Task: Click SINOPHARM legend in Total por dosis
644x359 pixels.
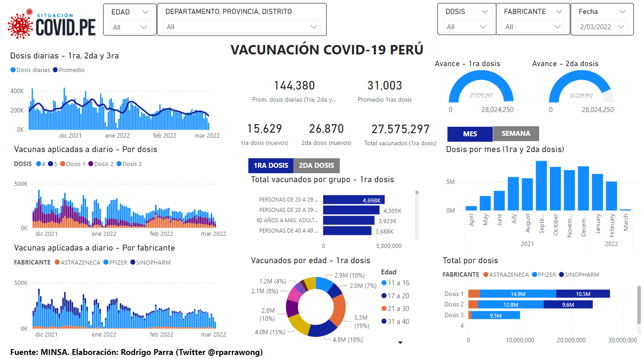Action: [x=579, y=275]
